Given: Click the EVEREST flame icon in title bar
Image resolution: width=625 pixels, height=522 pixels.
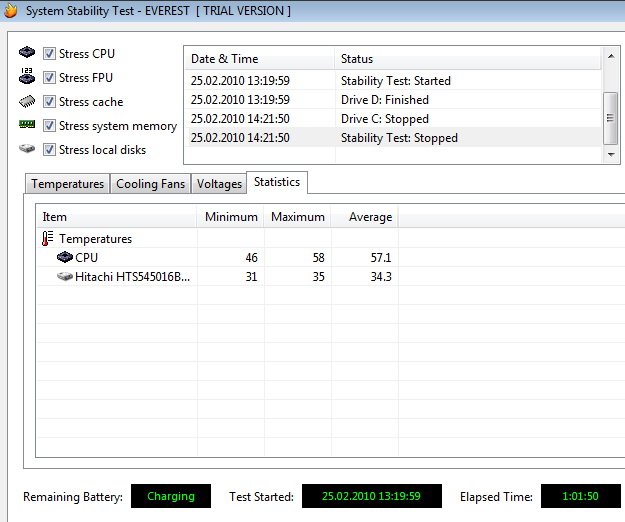Looking at the screenshot, I should point(10,10).
